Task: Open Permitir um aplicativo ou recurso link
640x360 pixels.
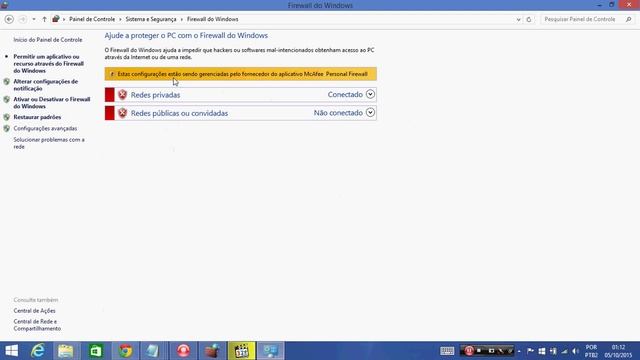Action: click(49, 64)
